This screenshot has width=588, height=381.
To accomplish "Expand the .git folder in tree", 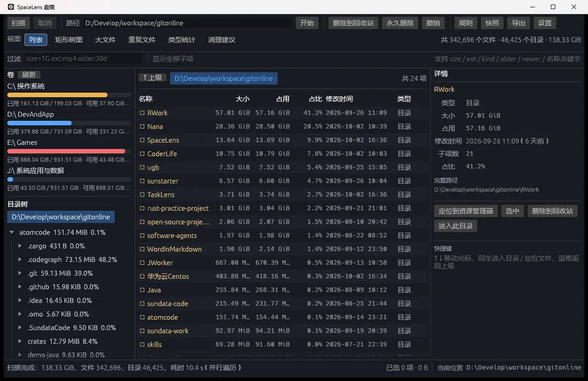I will click(x=20, y=273).
